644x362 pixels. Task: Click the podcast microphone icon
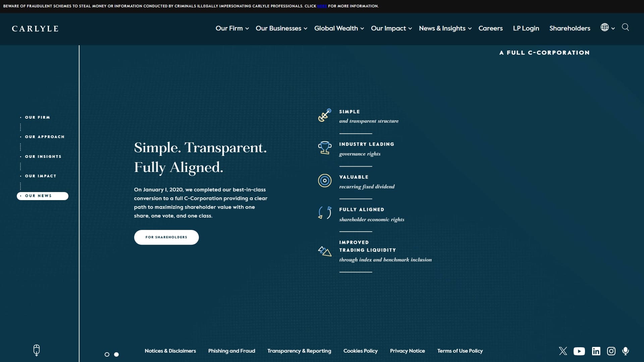point(625,351)
